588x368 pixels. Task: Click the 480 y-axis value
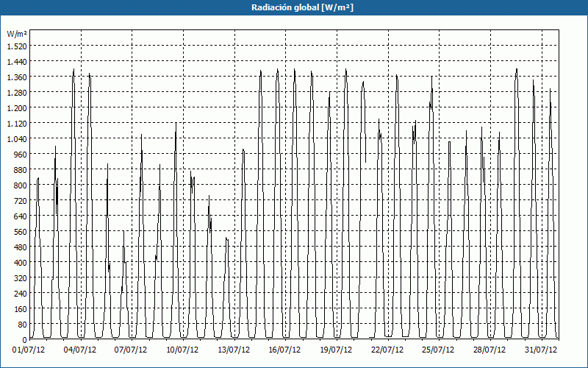(x=21, y=247)
